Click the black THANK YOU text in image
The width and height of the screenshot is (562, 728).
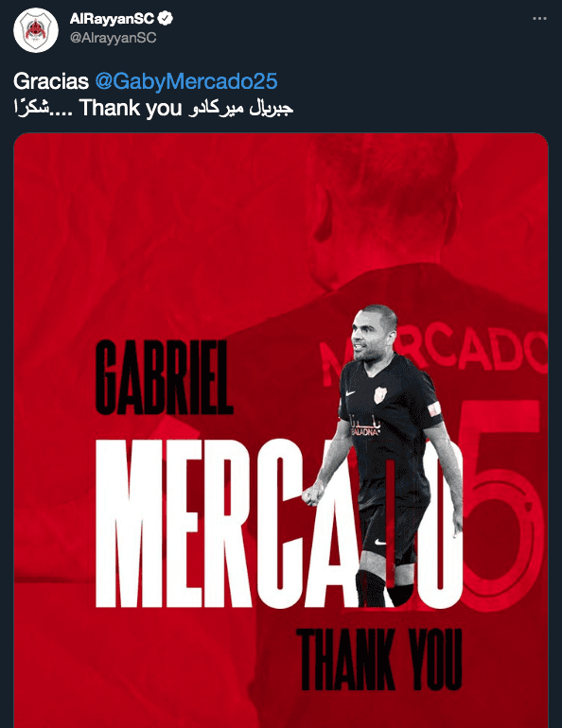[x=379, y=659]
